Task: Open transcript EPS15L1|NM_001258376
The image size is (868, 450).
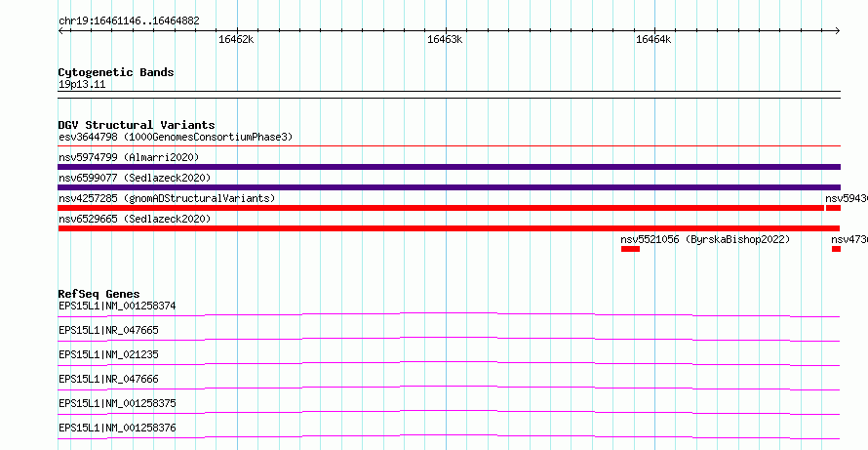Action: [117, 428]
